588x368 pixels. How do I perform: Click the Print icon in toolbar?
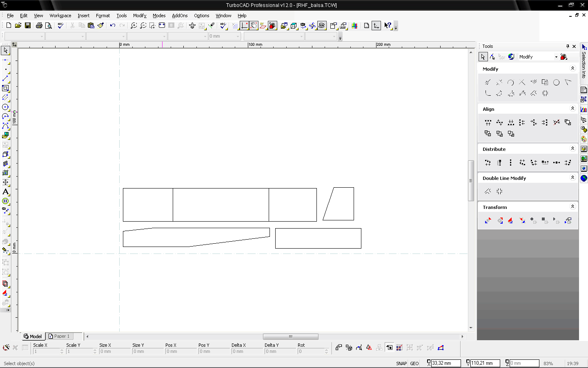(x=39, y=25)
